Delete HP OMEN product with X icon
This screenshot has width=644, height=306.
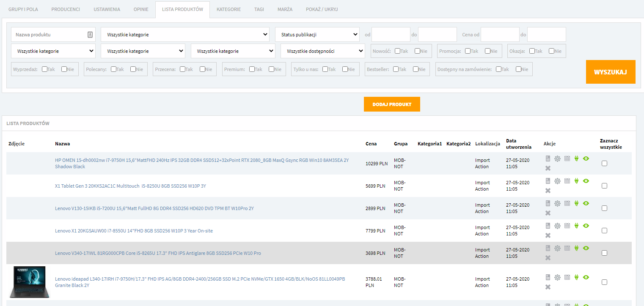click(548, 168)
